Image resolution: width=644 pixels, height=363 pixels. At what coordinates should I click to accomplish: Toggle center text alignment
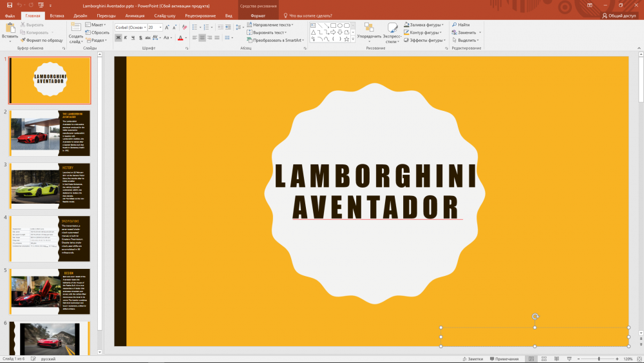202,38
